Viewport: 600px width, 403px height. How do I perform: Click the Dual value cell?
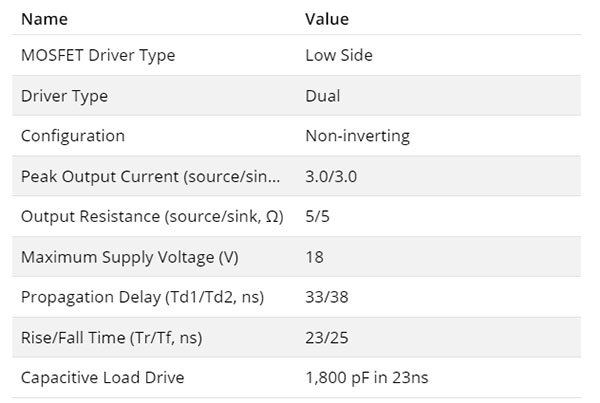point(323,96)
